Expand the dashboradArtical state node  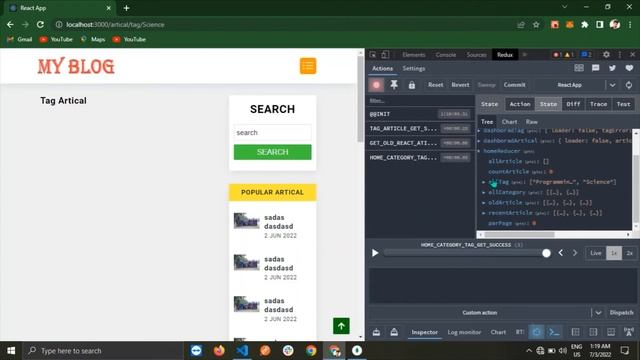pos(480,141)
